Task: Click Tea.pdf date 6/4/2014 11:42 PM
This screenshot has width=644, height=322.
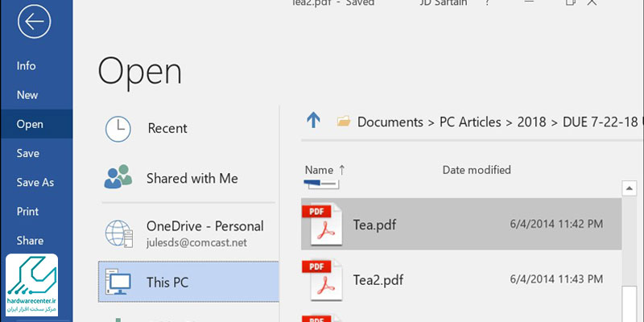Action: 556,225
